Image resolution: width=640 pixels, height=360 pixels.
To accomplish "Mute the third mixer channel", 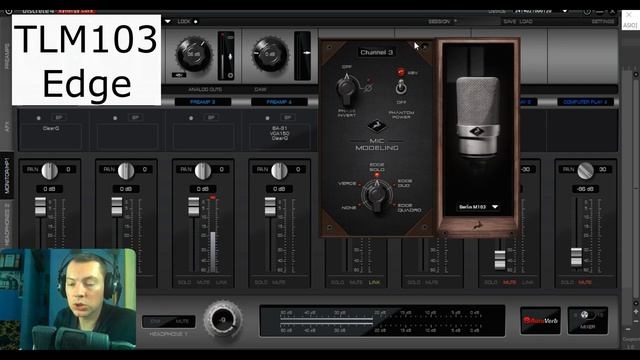I will pos(203,282).
